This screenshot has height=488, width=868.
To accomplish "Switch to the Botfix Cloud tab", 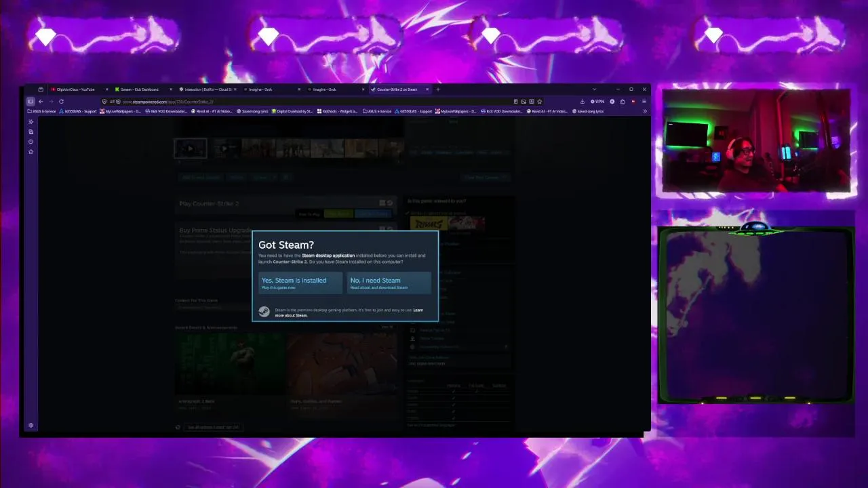I will pos(209,89).
